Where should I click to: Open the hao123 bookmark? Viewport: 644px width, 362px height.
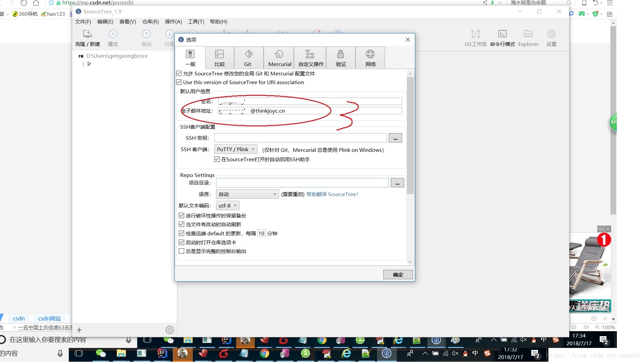[53, 14]
